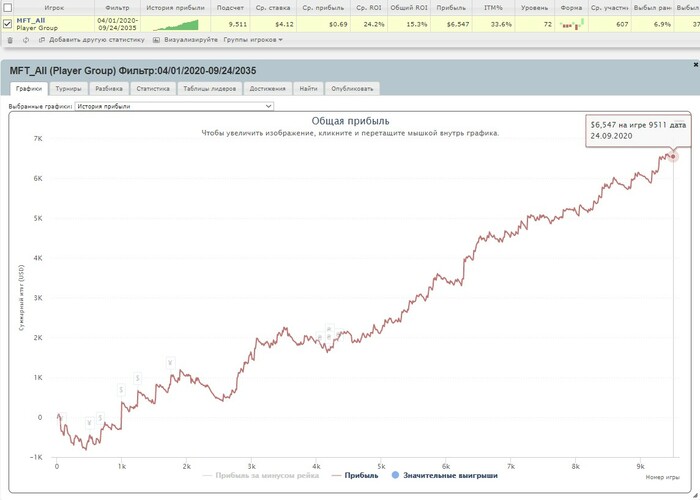This screenshot has height=500, width=700.
Task: Sort by the Ср. прибыль column header
Action: [323, 8]
